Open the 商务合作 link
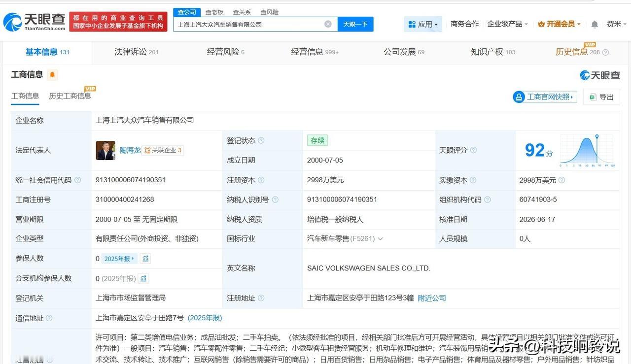 point(464,24)
